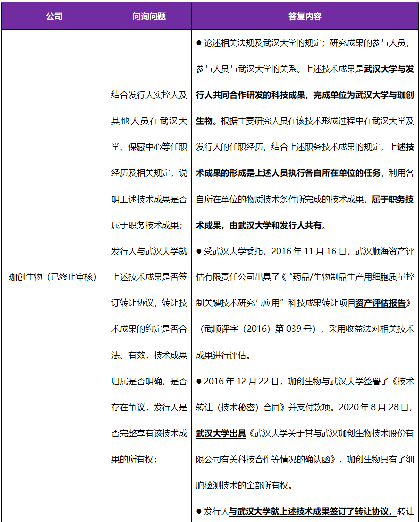Click the line 上述技术成果是否签

pos(149,277)
